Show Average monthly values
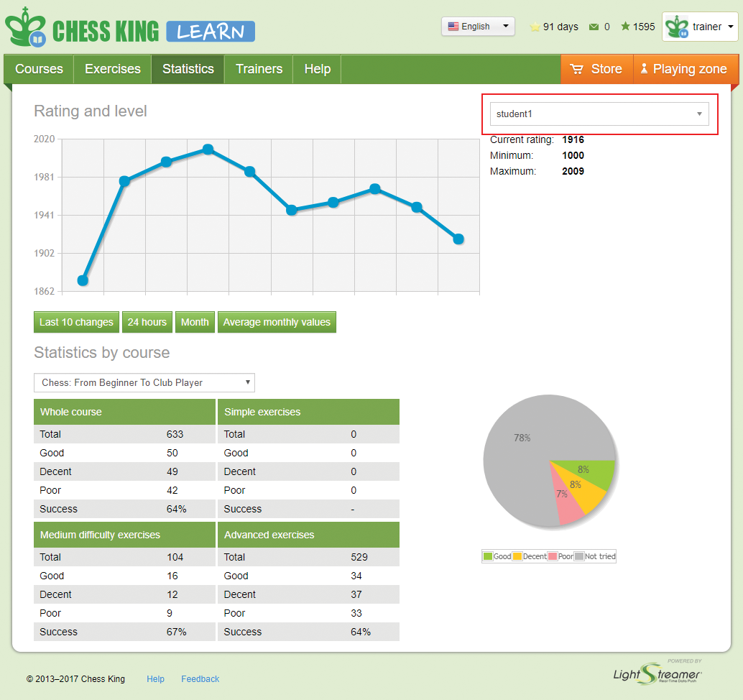Viewport: 743px width, 700px height. pyautogui.click(x=277, y=322)
